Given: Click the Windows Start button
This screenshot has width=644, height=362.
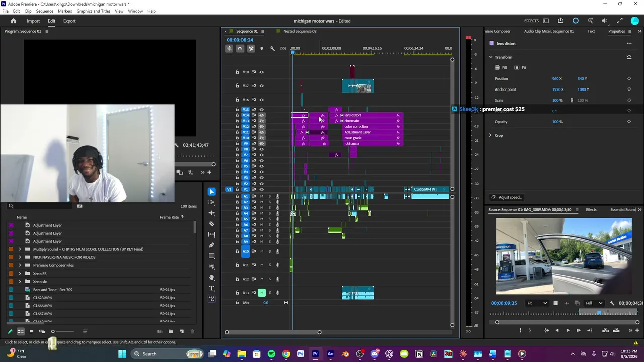Looking at the screenshot, I should click(x=122, y=354).
